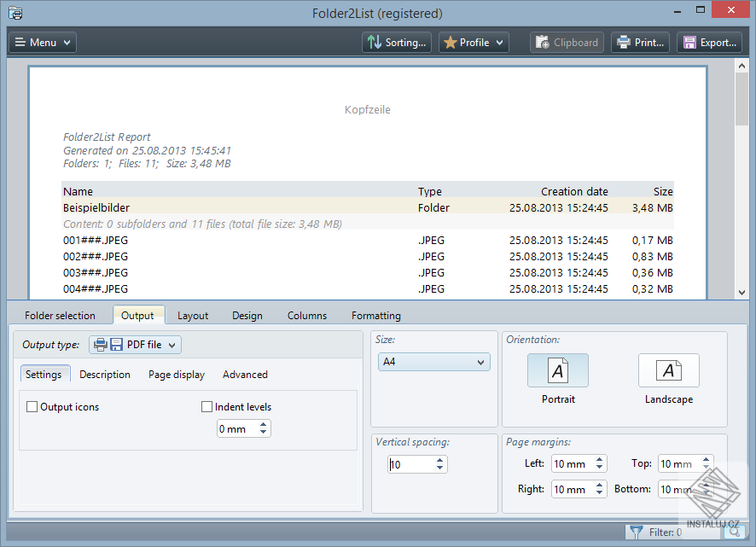Click the star Profile icon
This screenshot has height=547, width=756.
[451, 41]
